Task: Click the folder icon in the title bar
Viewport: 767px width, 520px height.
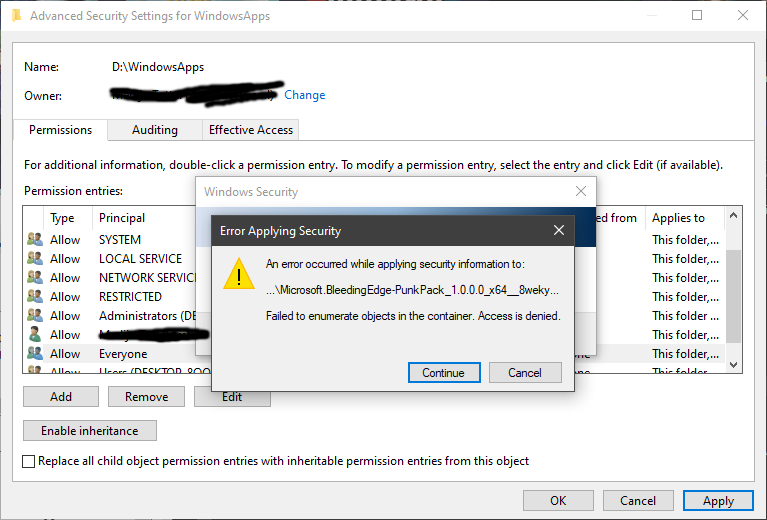Action: [x=14, y=16]
